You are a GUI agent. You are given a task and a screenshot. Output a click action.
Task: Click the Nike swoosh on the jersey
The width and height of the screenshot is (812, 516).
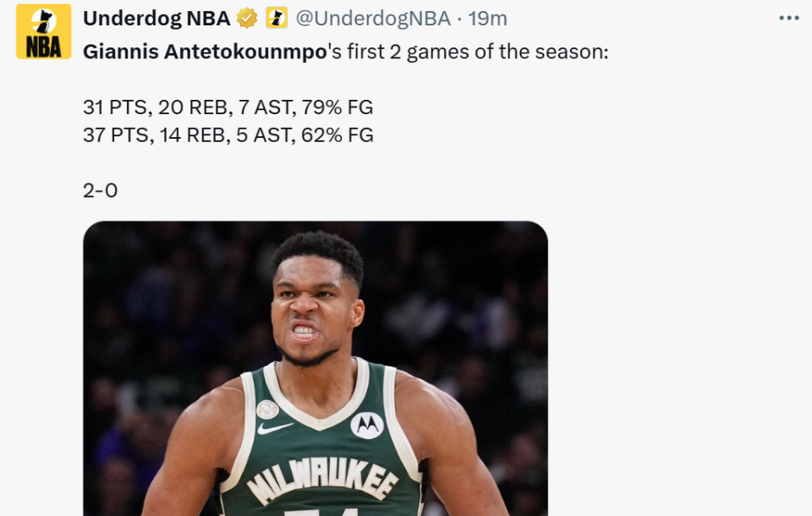276,429
